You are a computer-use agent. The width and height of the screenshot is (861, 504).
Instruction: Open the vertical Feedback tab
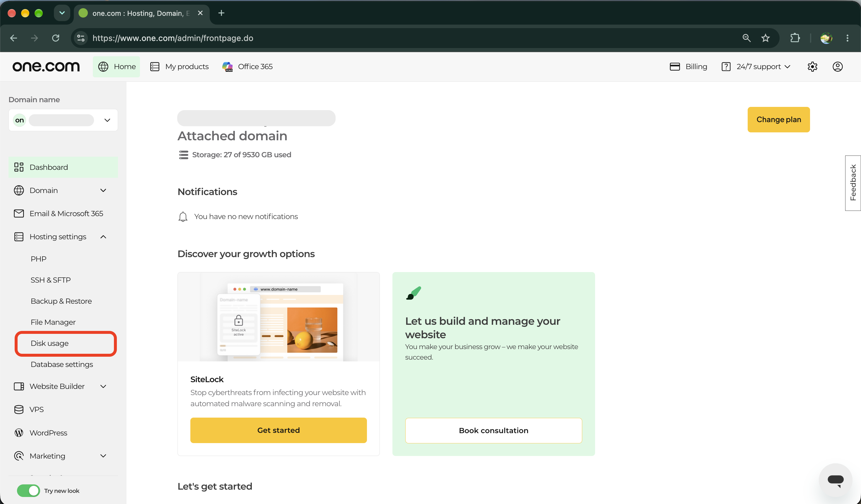853,183
